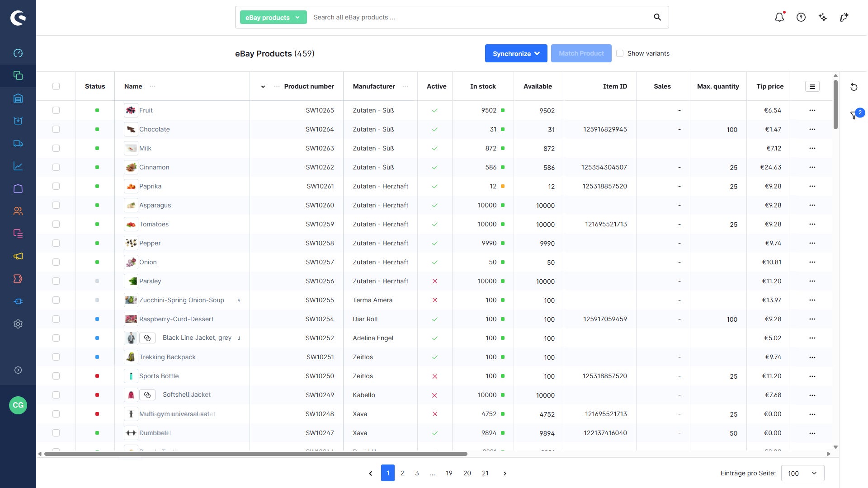868x488 pixels.
Task: Open the help question mark icon
Action: click(801, 17)
